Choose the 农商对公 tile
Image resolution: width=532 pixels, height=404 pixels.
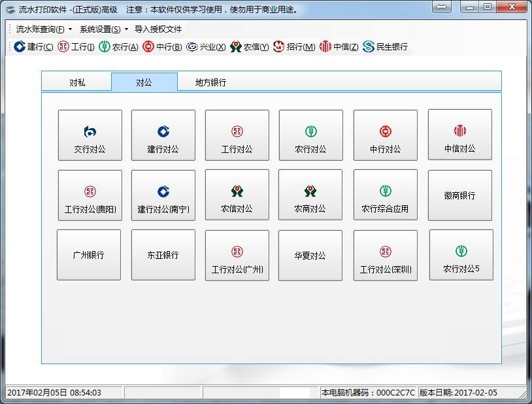pos(310,195)
